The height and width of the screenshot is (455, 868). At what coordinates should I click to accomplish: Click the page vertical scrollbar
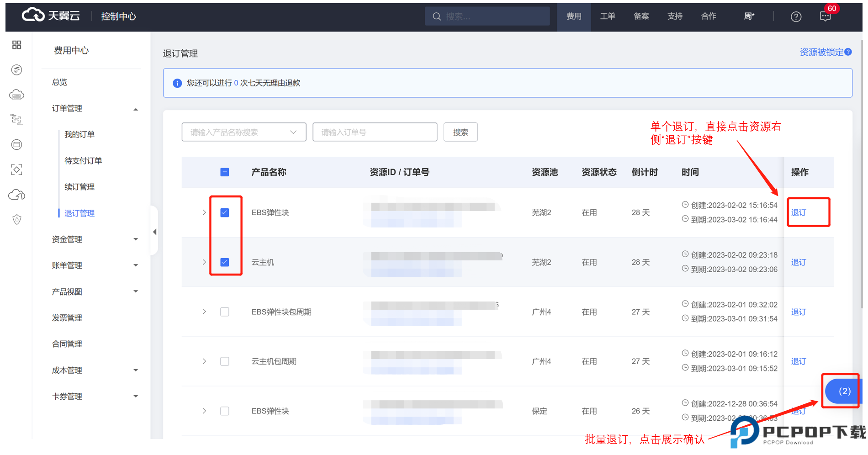pyautogui.click(x=862, y=174)
